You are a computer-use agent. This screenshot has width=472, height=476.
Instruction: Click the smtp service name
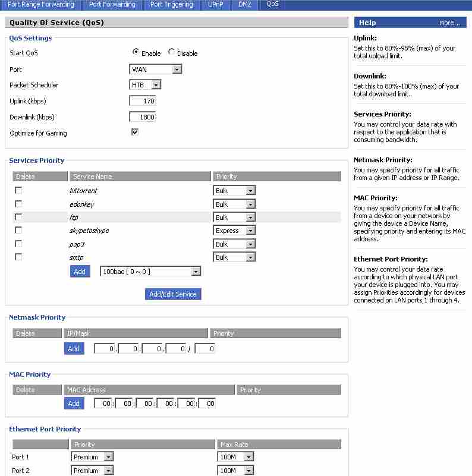tap(76, 257)
